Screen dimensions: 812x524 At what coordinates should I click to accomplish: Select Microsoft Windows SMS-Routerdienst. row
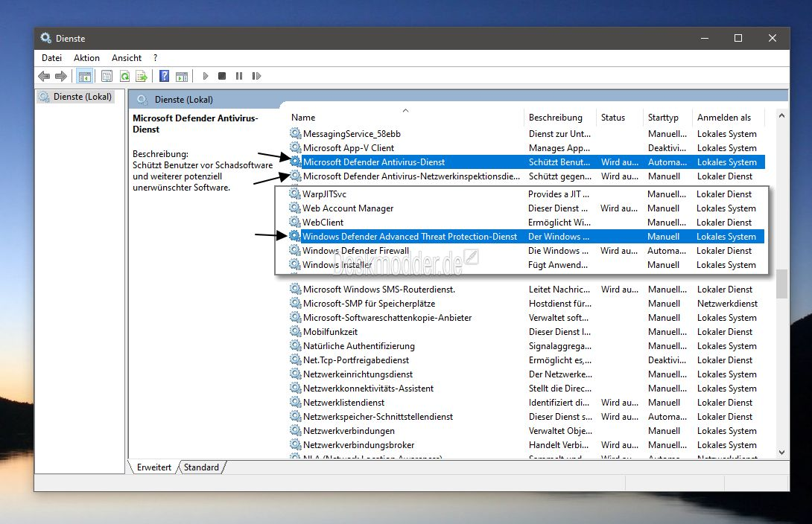pyautogui.click(x=527, y=289)
